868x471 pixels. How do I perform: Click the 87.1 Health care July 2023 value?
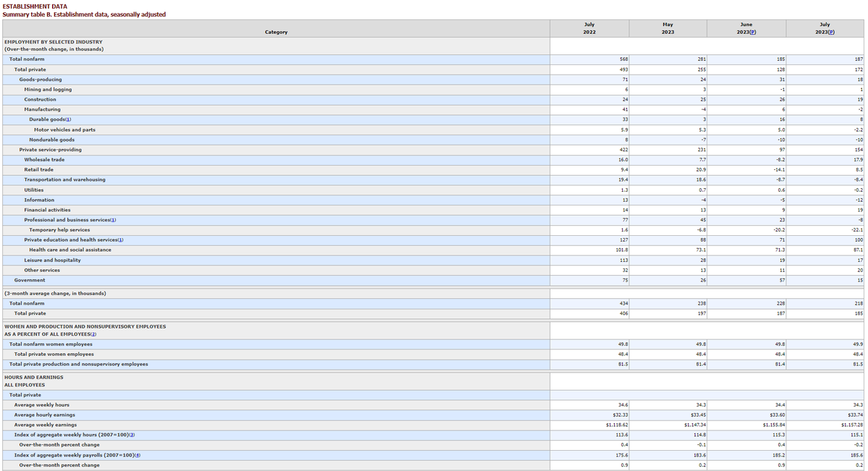(x=859, y=250)
